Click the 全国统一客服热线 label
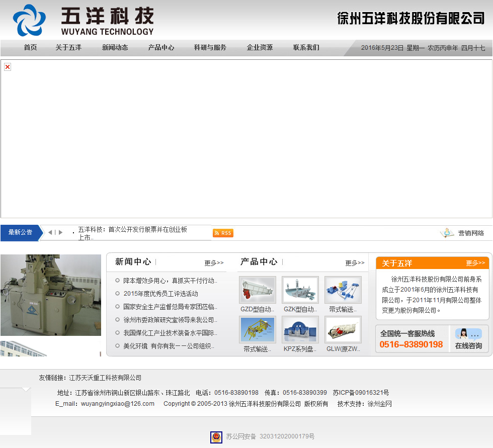Image resolution: width=493 pixels, height=448 pixels. pos(407,334)
